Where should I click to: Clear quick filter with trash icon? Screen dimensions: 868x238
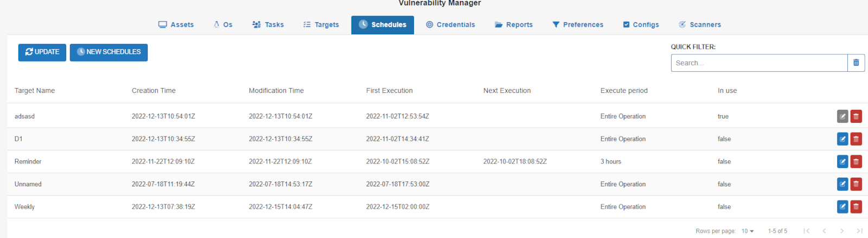point(856,63)
